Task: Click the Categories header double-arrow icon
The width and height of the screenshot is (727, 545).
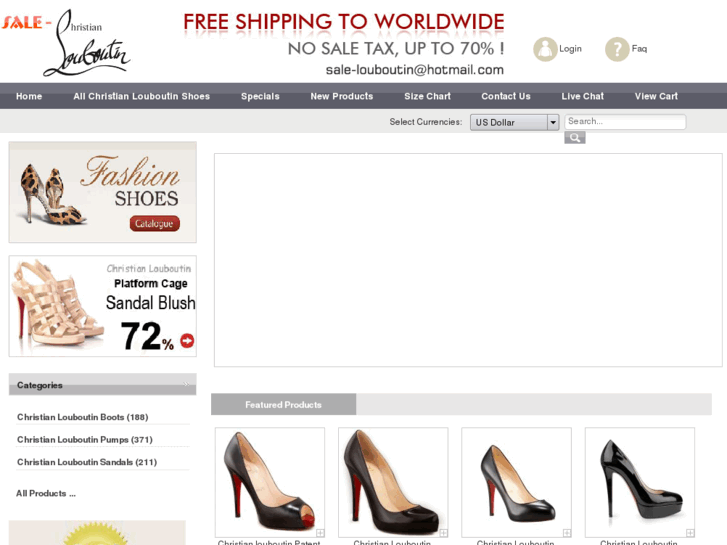Action: coord(186,384)
